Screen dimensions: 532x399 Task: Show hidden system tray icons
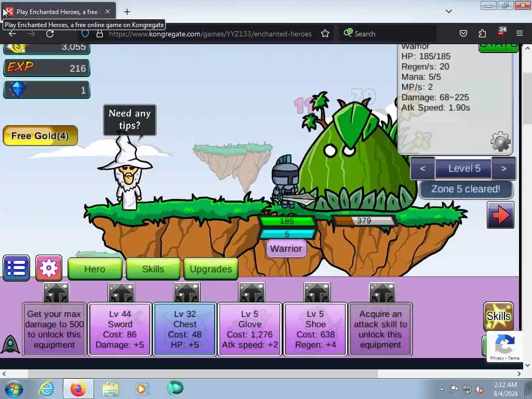(x=442, y=390)
